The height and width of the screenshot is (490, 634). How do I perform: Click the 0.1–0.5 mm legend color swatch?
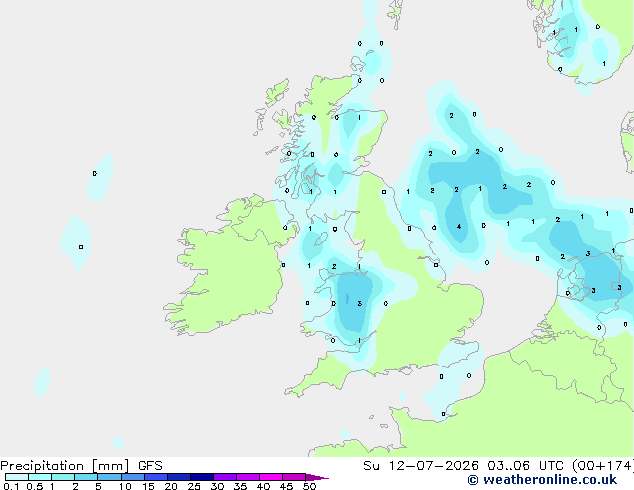17,477
